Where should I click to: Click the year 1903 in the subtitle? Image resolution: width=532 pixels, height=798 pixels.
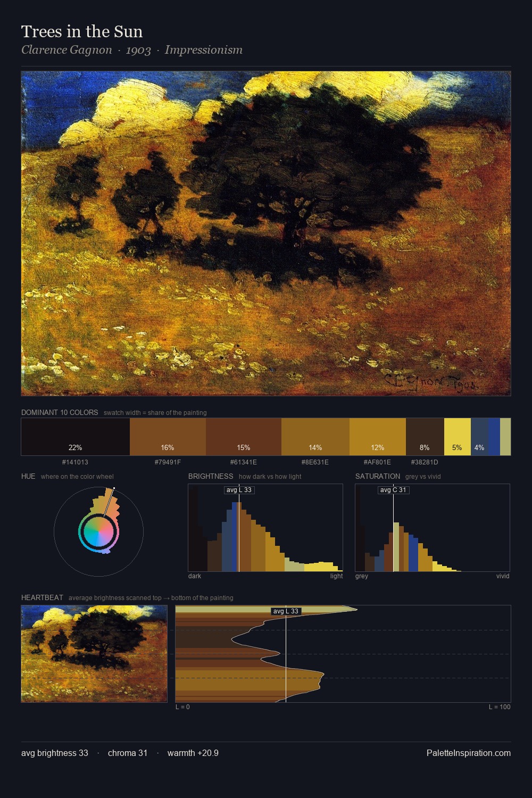[x=138, y=51]
